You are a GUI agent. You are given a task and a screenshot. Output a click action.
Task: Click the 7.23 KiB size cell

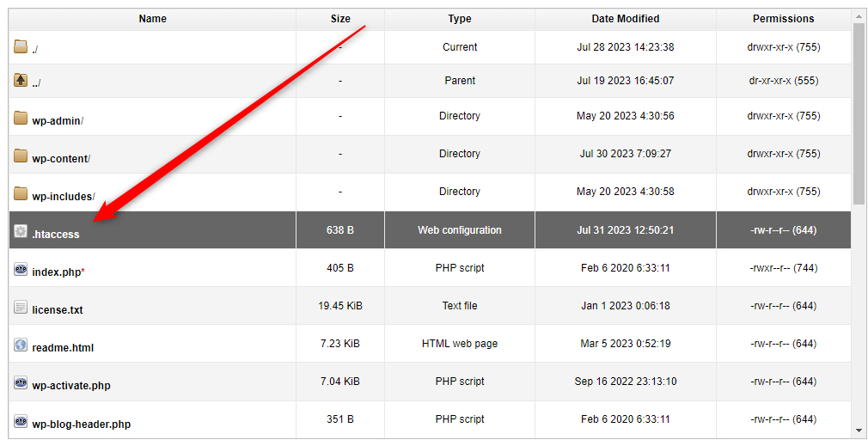[339, 344]
